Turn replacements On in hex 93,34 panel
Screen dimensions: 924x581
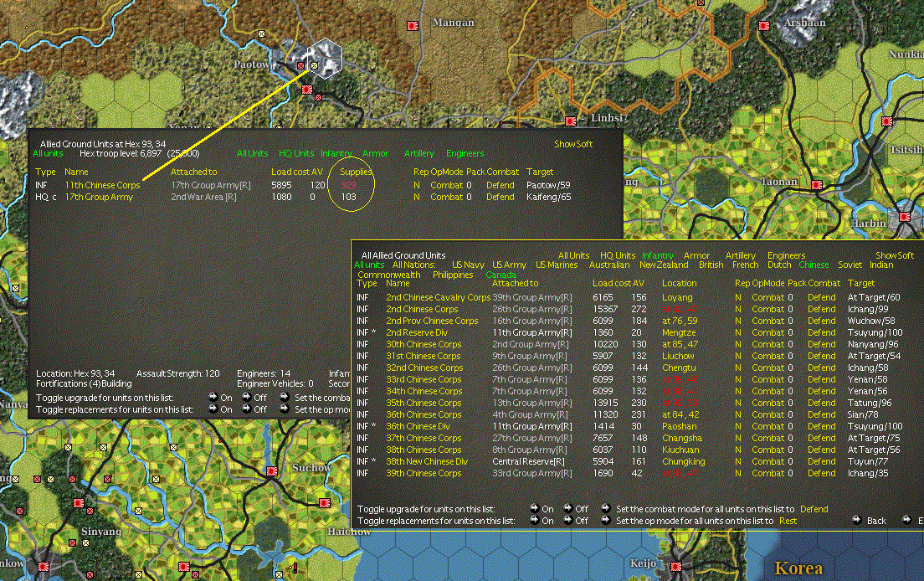click(x=213, y=409)
